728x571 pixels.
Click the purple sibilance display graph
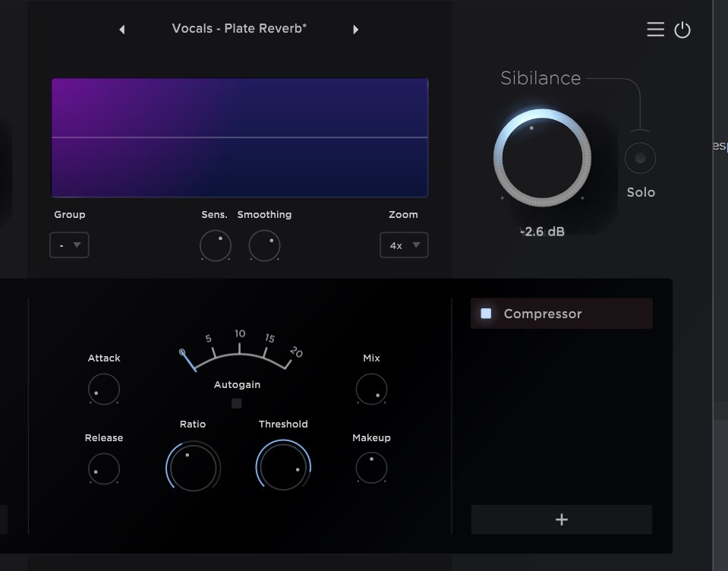[x=239, y=137]
